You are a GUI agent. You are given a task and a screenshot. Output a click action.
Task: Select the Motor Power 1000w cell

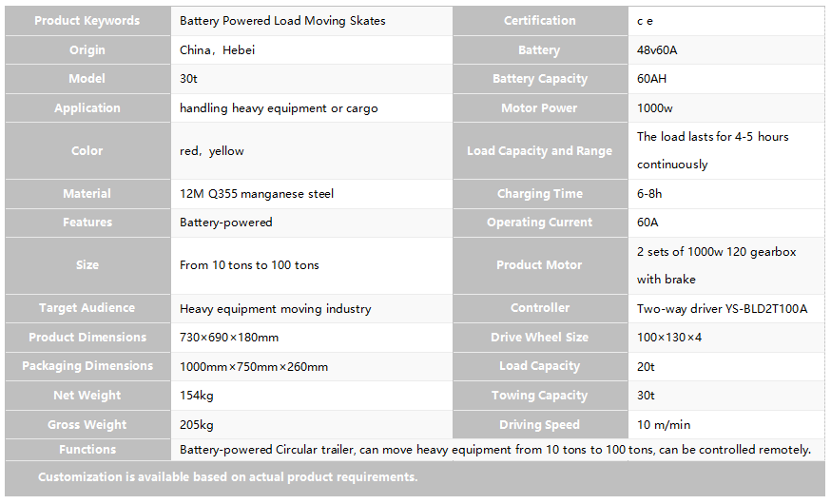(x=726, y=107)
